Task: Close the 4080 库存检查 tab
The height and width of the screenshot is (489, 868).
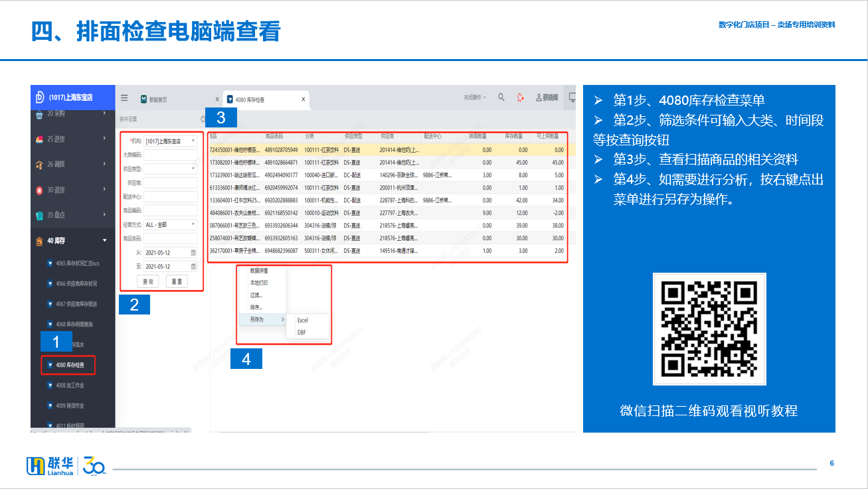Action: [x=303, y=100]
